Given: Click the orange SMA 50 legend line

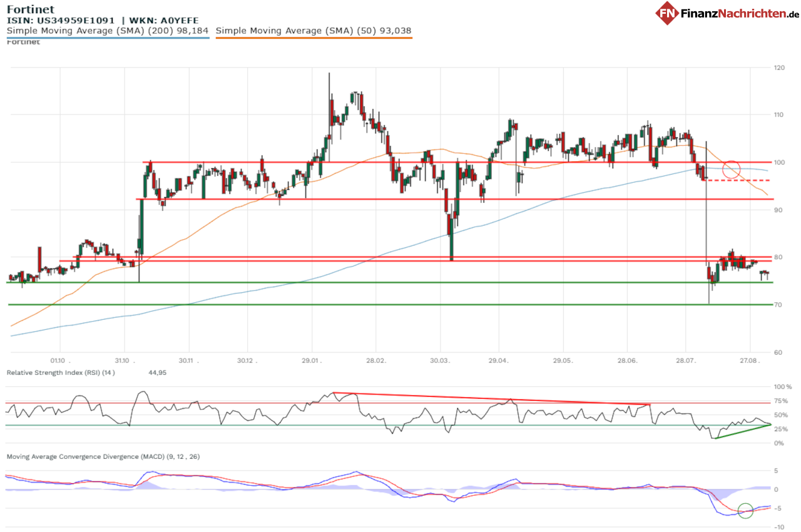Looking at the screenshot, I should (x=314, y=38).
